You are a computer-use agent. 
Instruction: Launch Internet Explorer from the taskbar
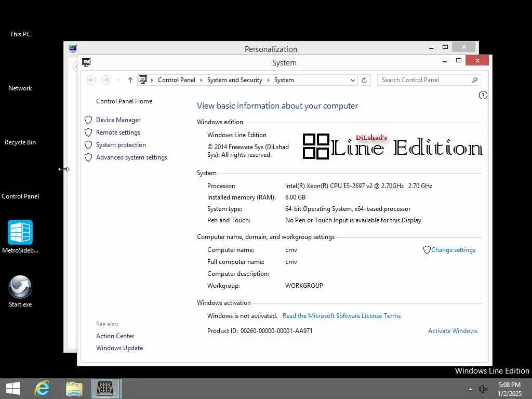click(x=43, y=389)
